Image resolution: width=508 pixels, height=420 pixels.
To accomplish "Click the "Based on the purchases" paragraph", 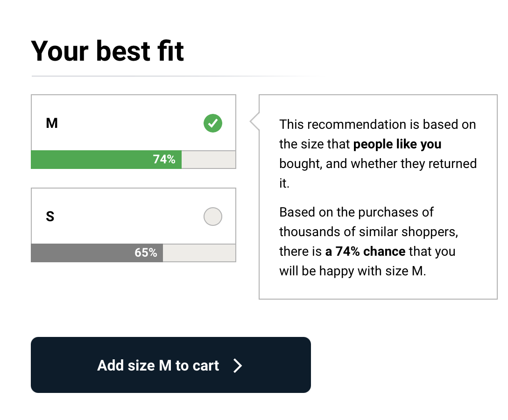I will click(357, 213).
